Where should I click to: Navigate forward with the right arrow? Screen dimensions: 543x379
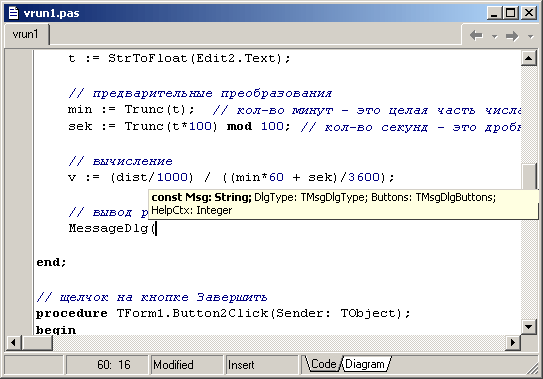point(512,36)
